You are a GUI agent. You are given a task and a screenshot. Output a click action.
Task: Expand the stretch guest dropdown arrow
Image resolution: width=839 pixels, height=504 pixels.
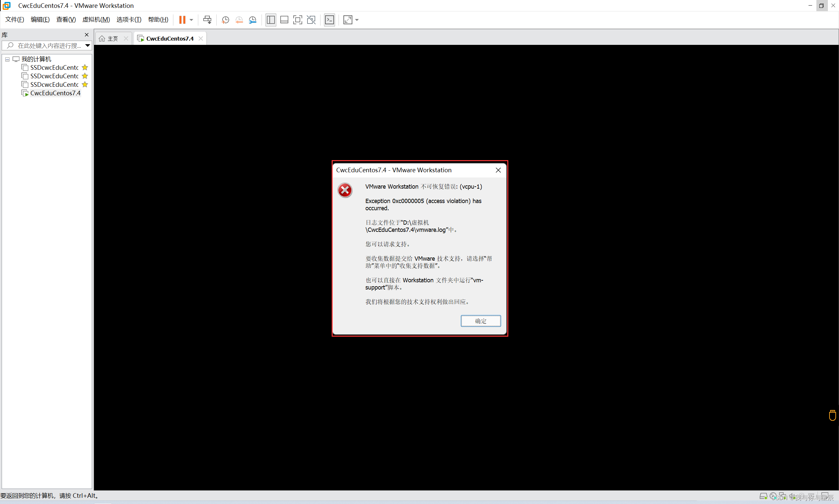pyautogui.click(x=357, y=20)
